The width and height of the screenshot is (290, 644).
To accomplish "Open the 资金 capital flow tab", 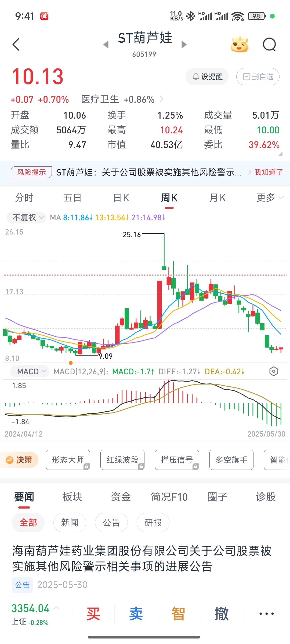I will [x=121, y=497].
